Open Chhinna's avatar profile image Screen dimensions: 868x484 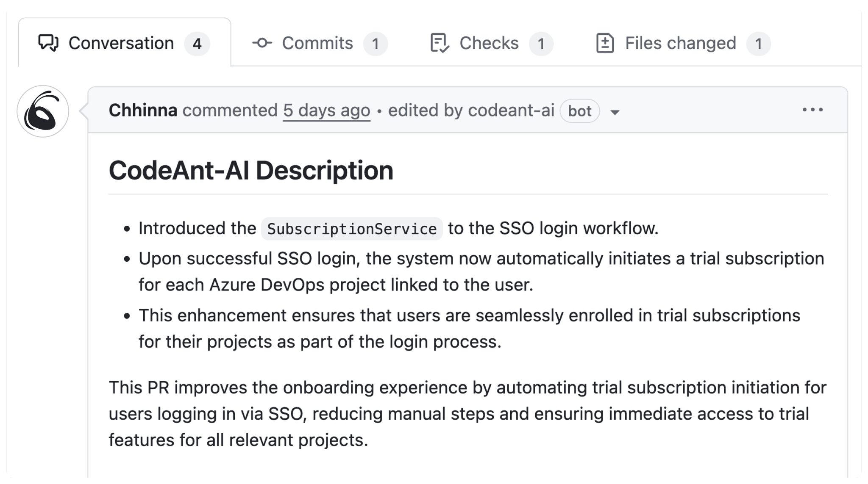point(43,111)
